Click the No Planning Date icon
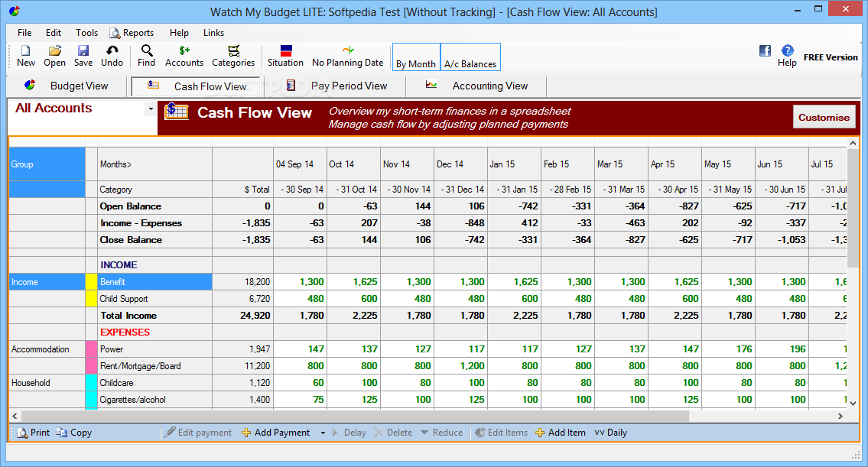Image resolution: width=868 pixels, height=467 pixels. [348, 57]
